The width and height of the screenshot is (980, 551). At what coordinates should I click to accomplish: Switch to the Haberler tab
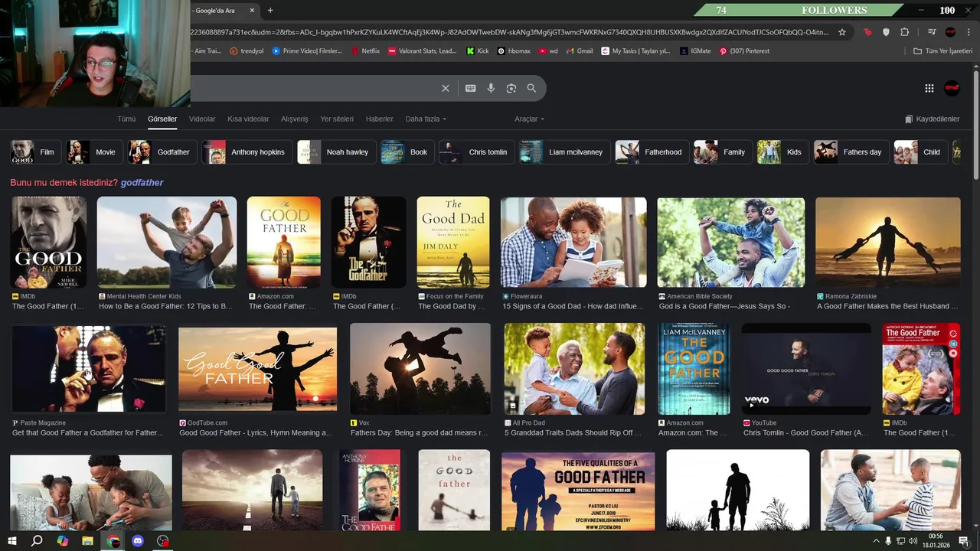pyautogui.click(x=379, y=119)
